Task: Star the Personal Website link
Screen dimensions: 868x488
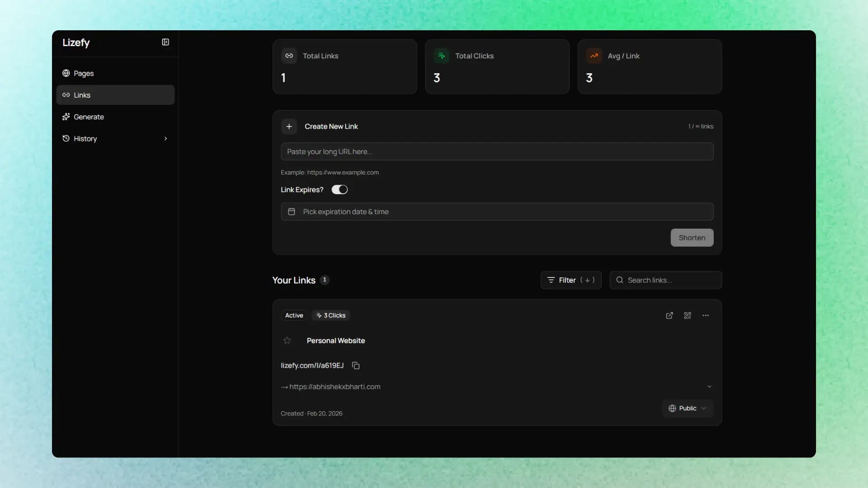Action: 287,341
